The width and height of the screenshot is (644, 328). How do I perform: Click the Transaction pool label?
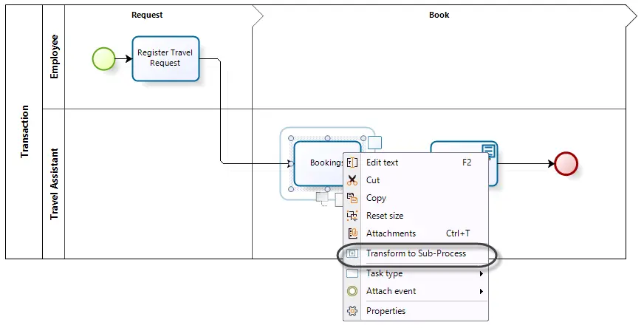click(x=24, y=131)
